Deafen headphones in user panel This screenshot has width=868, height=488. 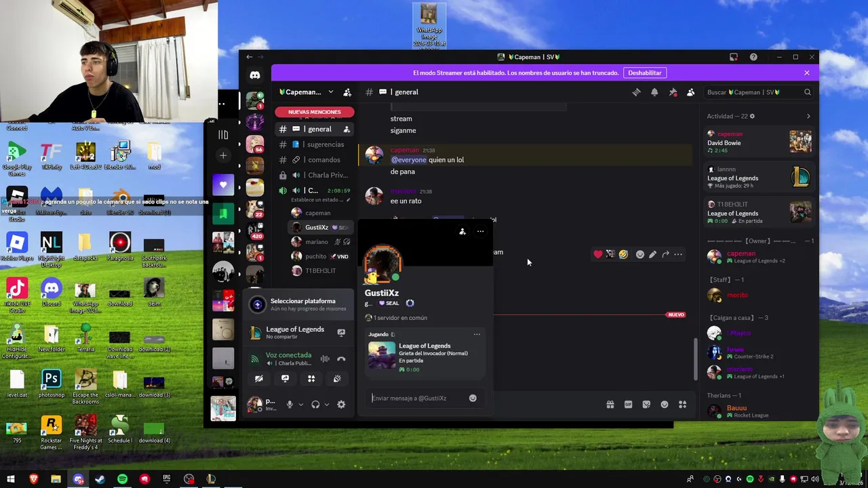point(315,405)
